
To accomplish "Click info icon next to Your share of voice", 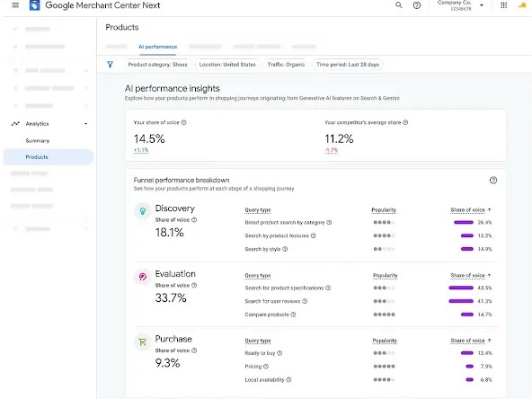I will [x=184, y=122].
